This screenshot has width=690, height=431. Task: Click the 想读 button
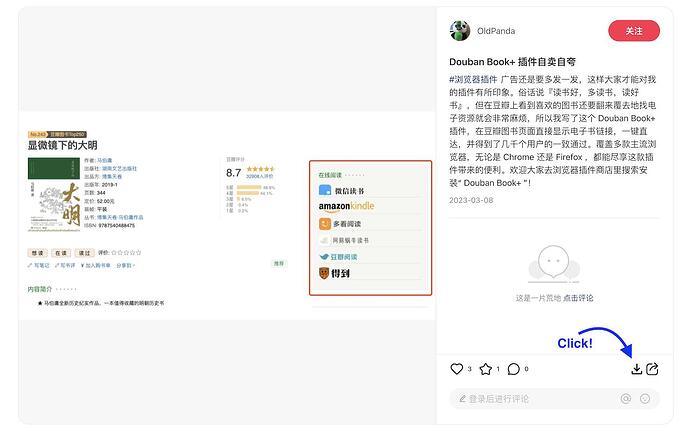click(37, 253)
